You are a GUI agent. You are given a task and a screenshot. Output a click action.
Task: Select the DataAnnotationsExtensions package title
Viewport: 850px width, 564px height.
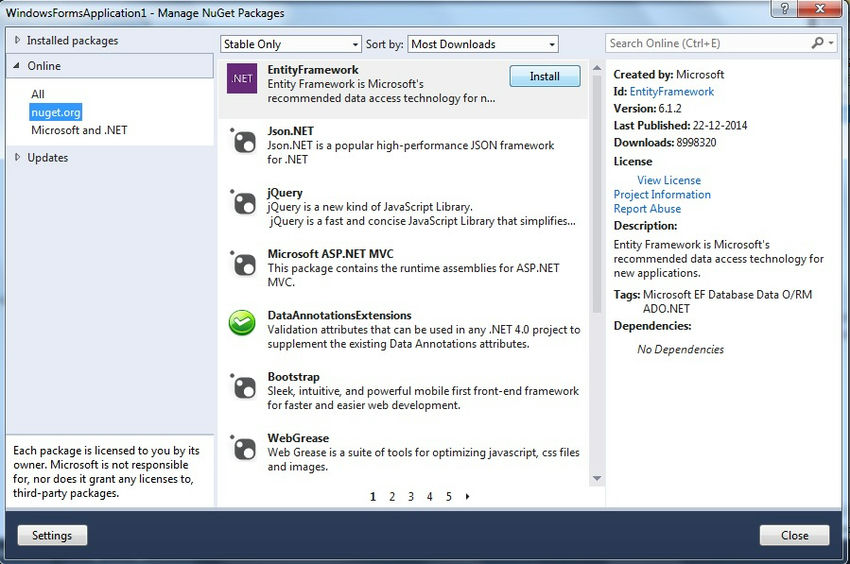[x=339, y=315]
